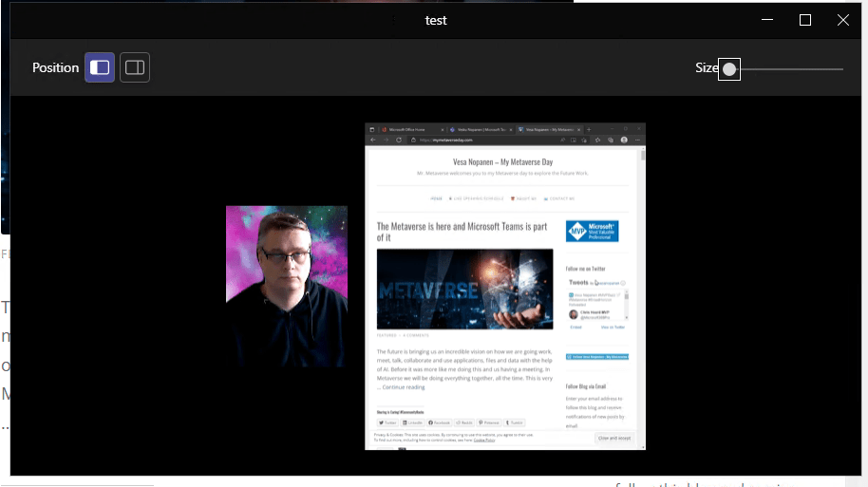Click the presenter's video thumbnail
Screen dimensions: 868x487
(286, 286)
